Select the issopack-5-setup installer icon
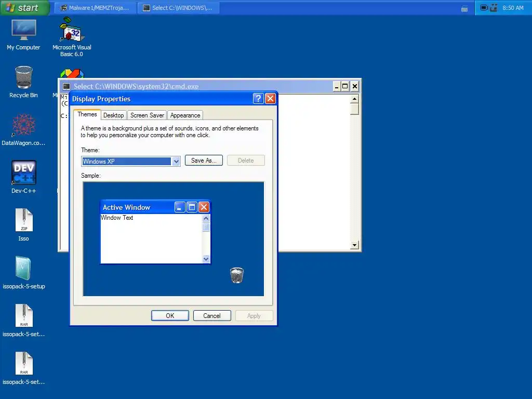 click(x=23, y=273)
